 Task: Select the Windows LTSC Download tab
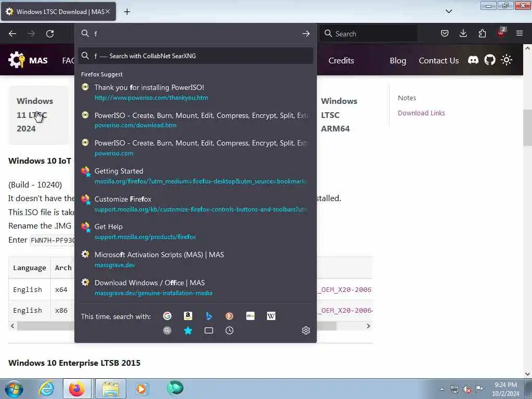[x=58, y=11]
